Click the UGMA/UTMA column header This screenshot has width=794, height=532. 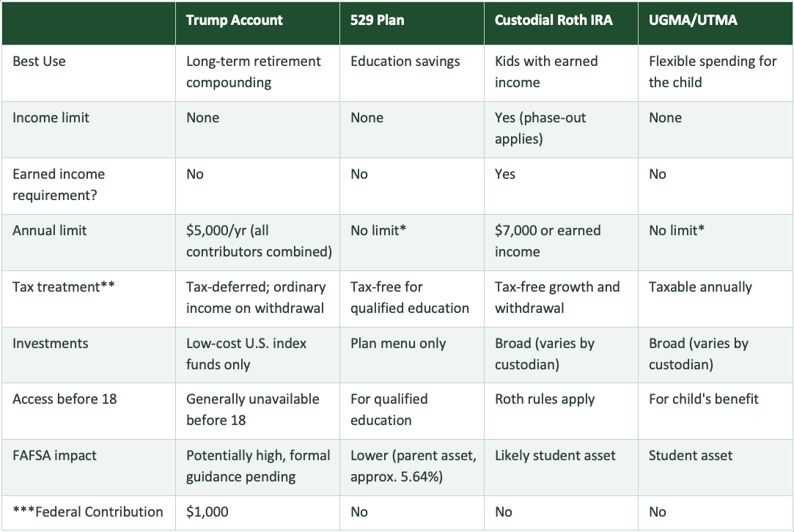pos(693,21)
